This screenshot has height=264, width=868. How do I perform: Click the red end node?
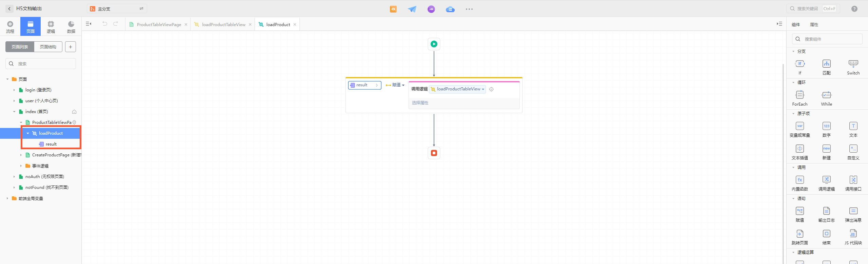click(x=434, y=153)
